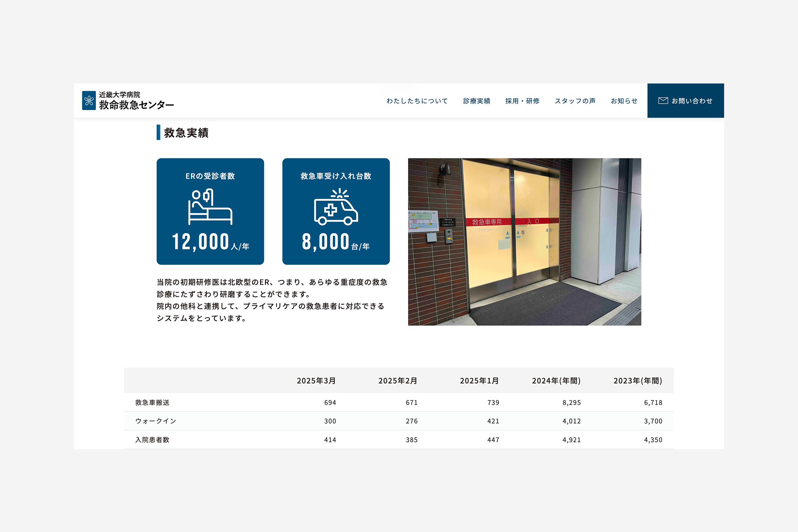
Task: Click the 2025年3月 column header
Action: (x=316, y=381)
